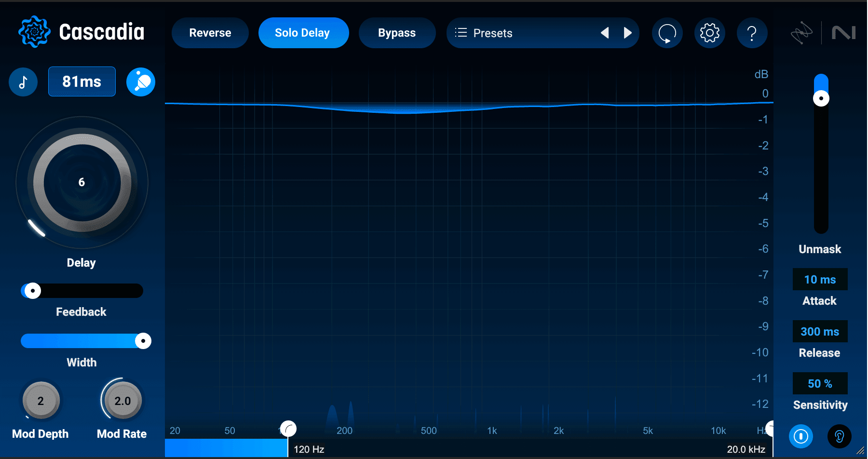Click the Unmask amount vertical slider handle
The image size is (868, 459).
[x=821, y=98]
